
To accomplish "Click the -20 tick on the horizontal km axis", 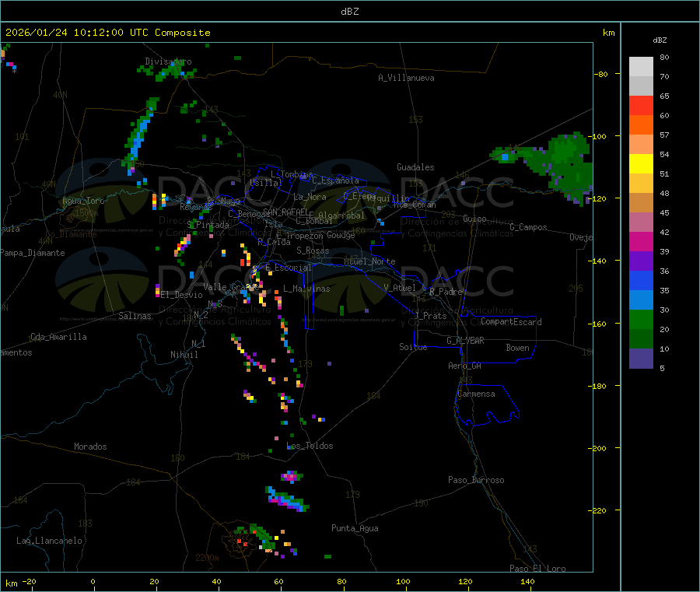I will click(30, 581).
